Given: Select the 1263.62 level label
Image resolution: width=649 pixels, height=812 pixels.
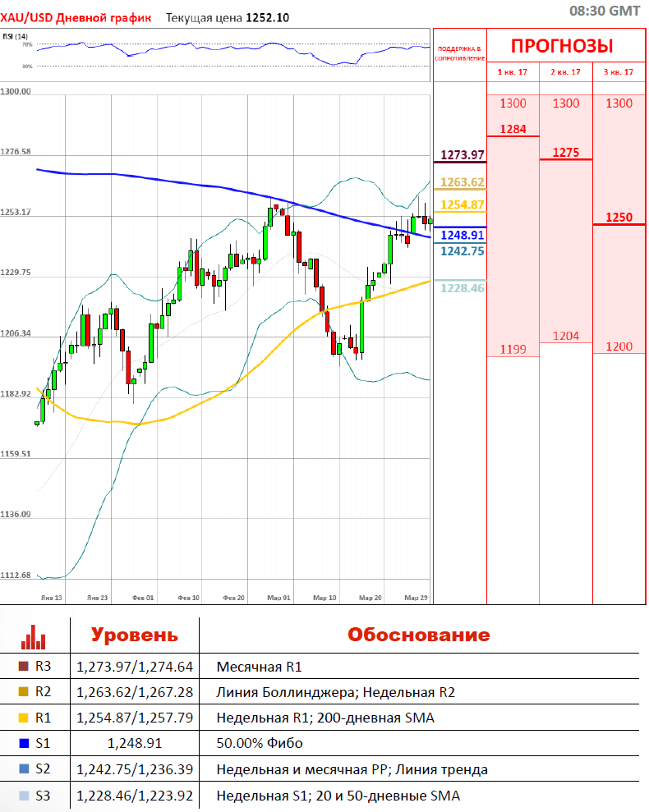Looking at the screenshot, I should [x=463, y=182].
